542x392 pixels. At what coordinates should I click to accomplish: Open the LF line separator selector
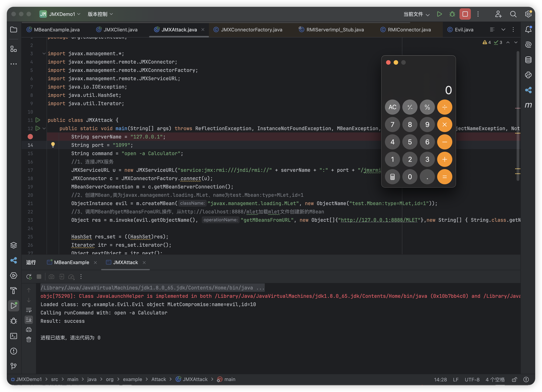click(x=456, y=379)
